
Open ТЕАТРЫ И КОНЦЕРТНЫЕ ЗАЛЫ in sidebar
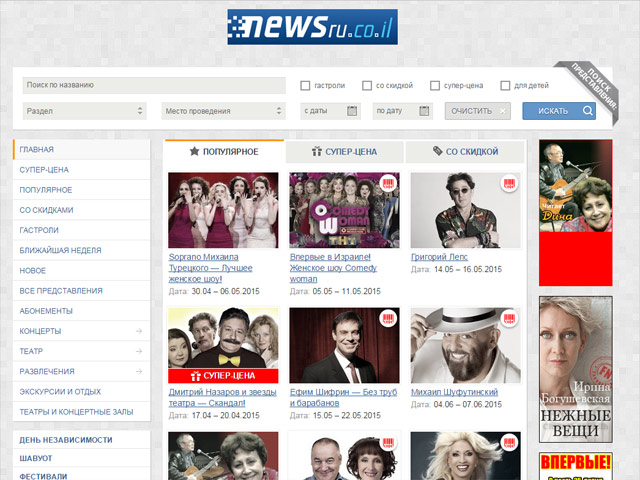[82, 412]
